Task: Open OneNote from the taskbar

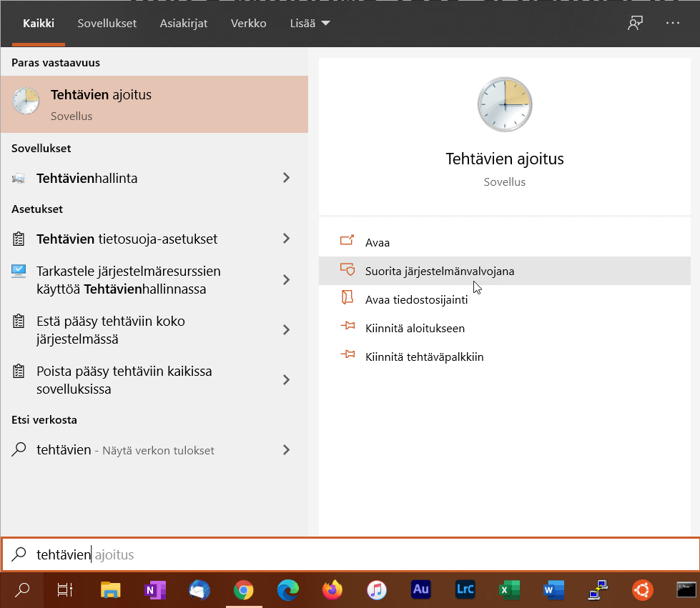Action: tap(155, 590)
